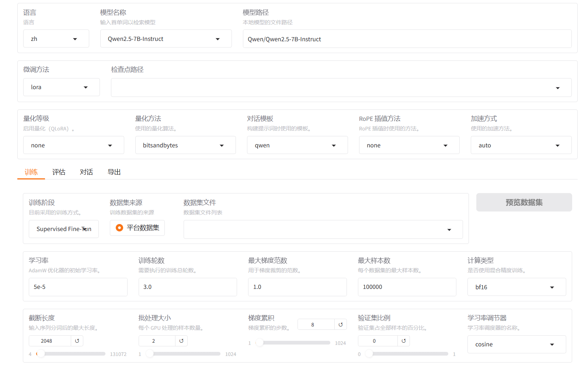Switch to the 评估 tab
Screen dimensions: 588x367
(x=59, y=172)
